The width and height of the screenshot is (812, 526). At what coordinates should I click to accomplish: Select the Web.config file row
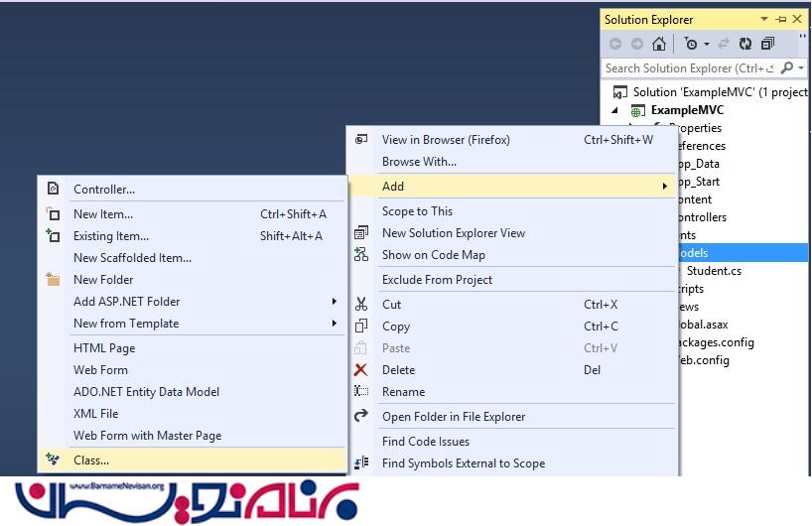704,360
